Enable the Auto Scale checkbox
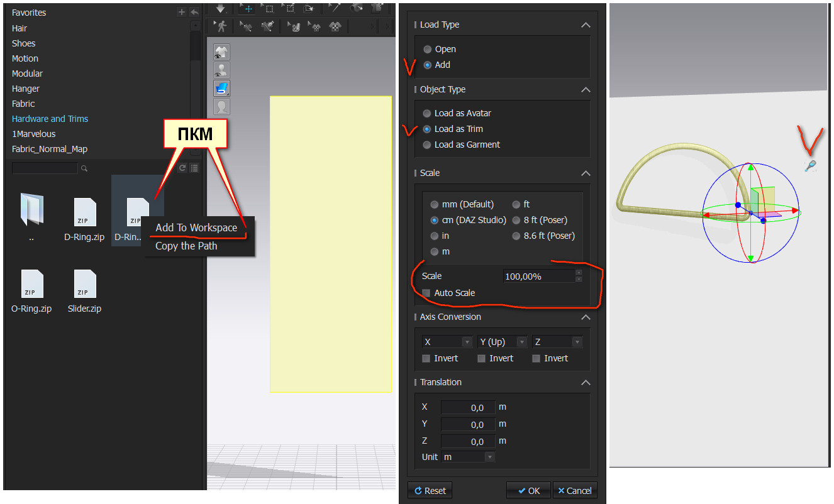 click(426, 293)
